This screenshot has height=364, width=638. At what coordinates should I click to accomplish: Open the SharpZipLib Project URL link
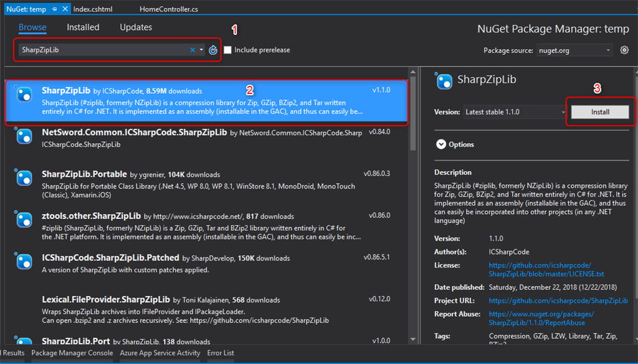[x=558, y=301]
